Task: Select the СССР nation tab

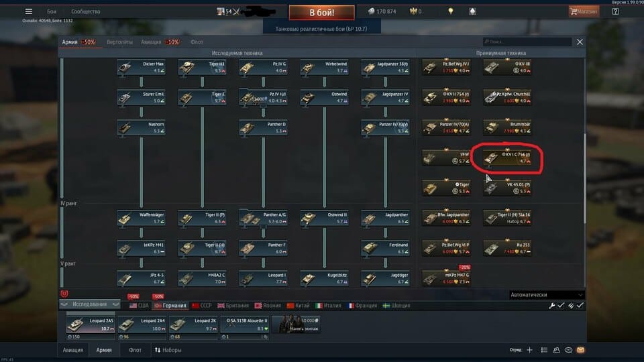Action: coord(202,306)
